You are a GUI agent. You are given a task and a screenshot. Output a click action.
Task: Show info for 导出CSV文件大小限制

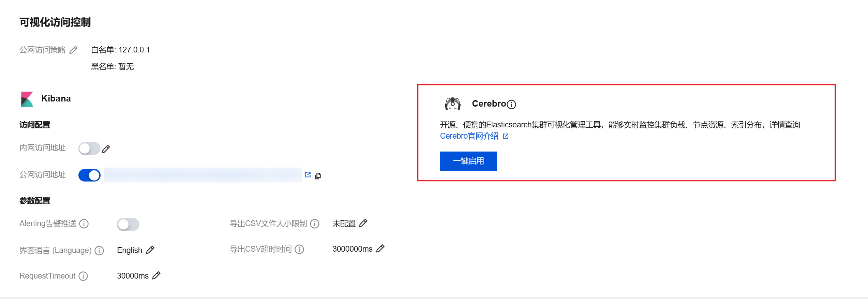pos(315,224)
